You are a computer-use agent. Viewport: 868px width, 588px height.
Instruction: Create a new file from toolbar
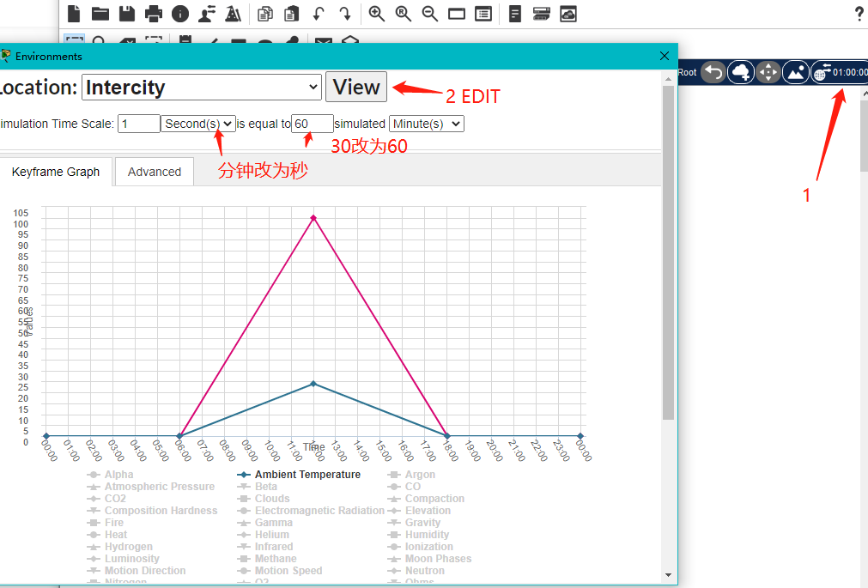tap(74, 13)
